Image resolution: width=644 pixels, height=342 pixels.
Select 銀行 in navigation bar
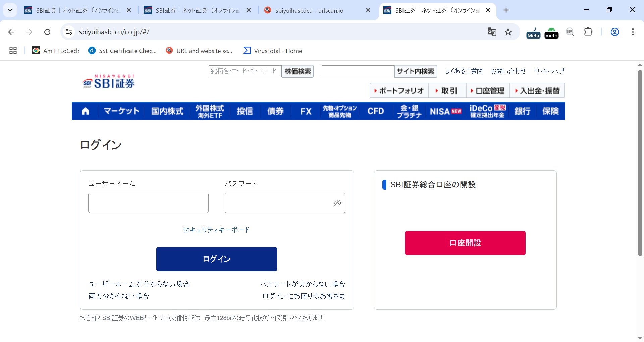pos(523,111)
